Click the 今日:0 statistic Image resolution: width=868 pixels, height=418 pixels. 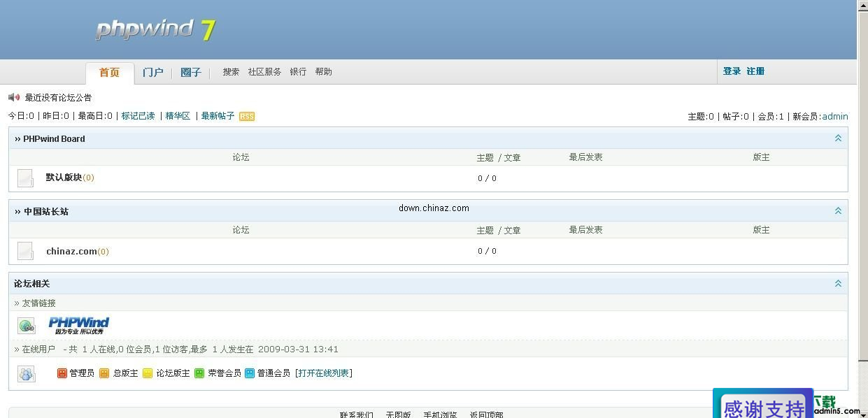(21, 116)
